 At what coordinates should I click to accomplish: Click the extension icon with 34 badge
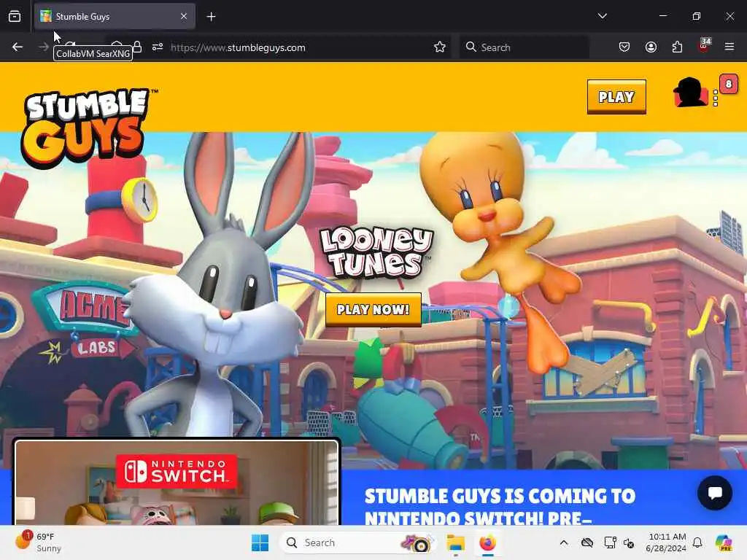(x=704, y=46)
